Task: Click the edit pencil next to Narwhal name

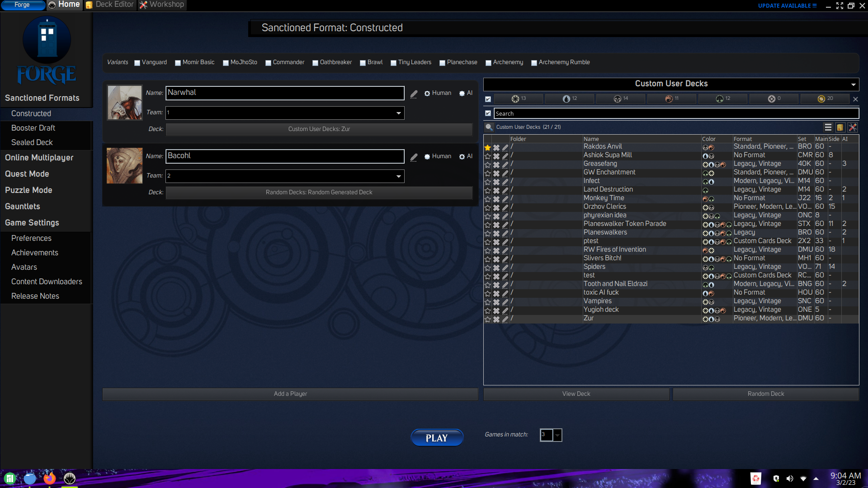Action: [414, 94]
